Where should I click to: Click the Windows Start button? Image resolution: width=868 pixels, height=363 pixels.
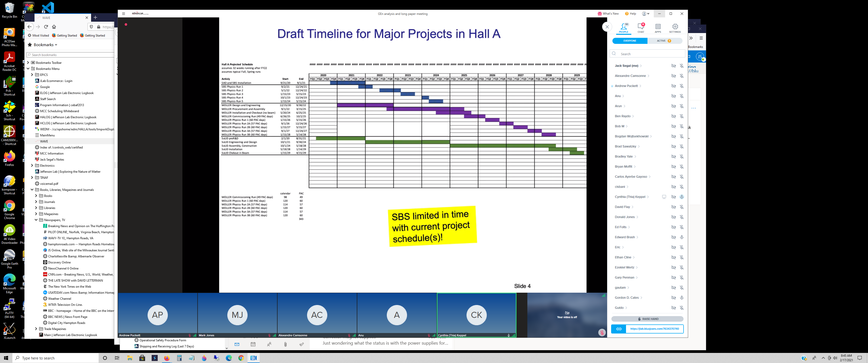[6, 358]
